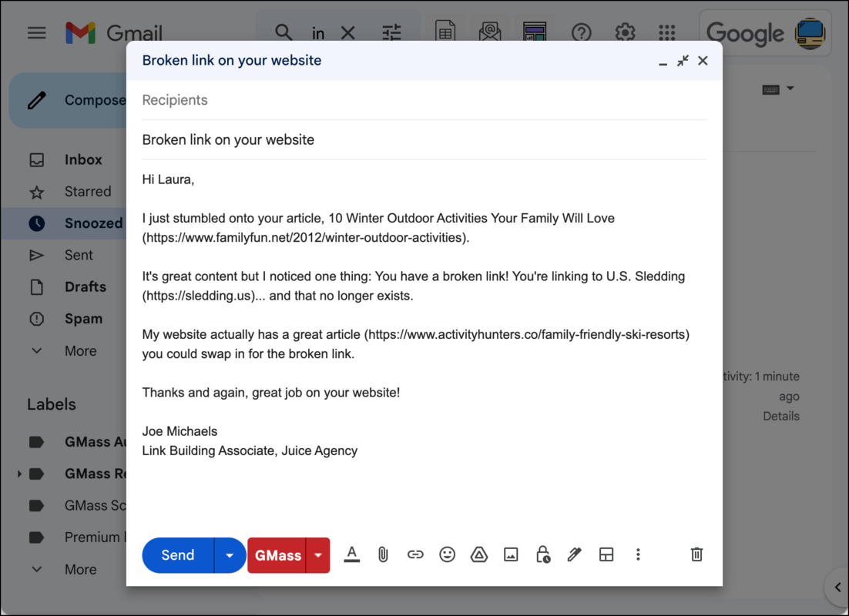The width and height of the screenshot is (849, 616).
Task: Open the GMass envelope extension icon
Action: (x=490, y=32)
